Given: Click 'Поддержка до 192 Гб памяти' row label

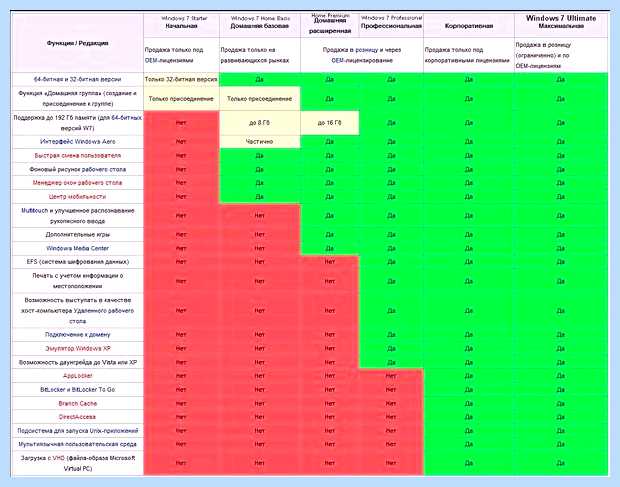Looking at the screenshot, I should [x=78, y=123].
